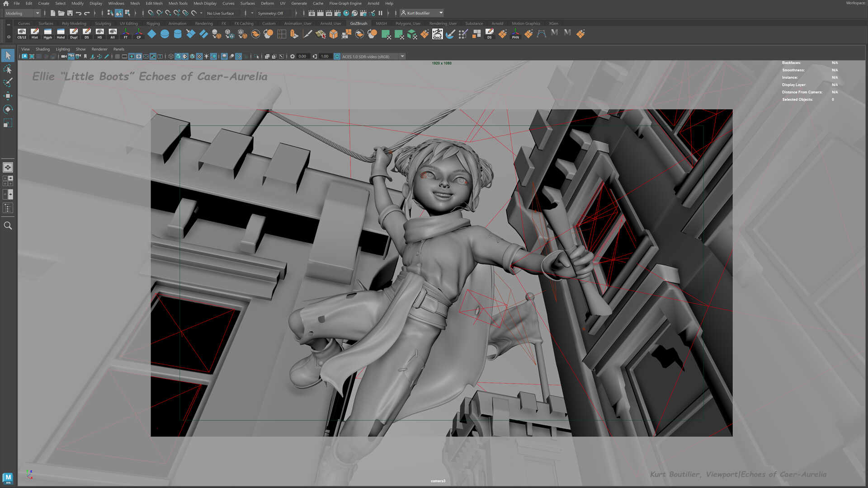Select the GoZ export icon on the GoZBrush shelf
The width and height of the screenshot is (868, 488).
point(437,33)
